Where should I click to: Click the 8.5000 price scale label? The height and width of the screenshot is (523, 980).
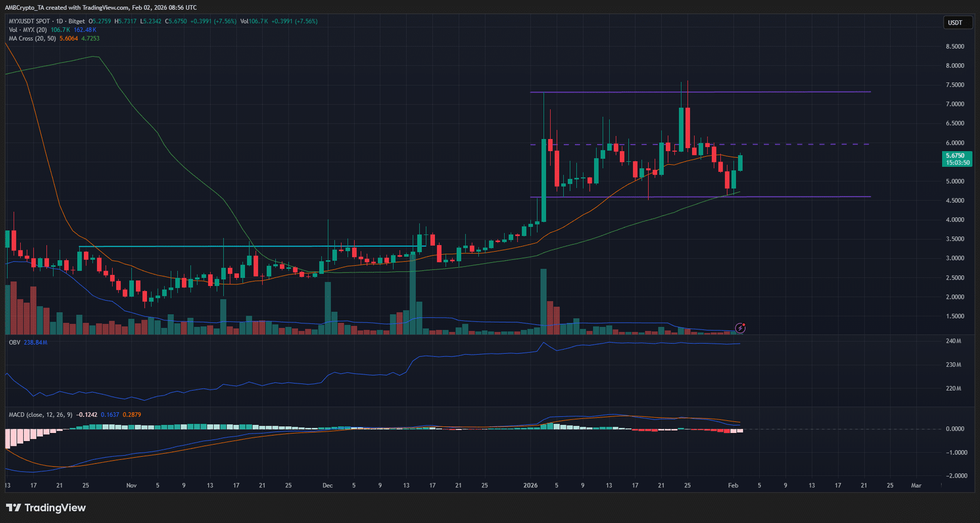(954, 47)
